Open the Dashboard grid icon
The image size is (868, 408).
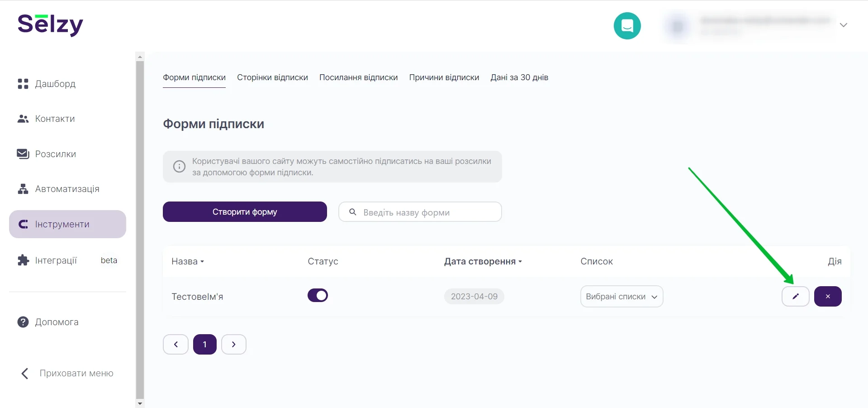pos(23,84)
